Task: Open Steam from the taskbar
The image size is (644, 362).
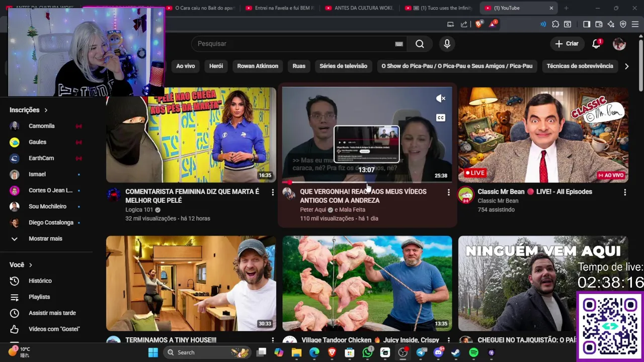Action: click(x=456, y=352)
